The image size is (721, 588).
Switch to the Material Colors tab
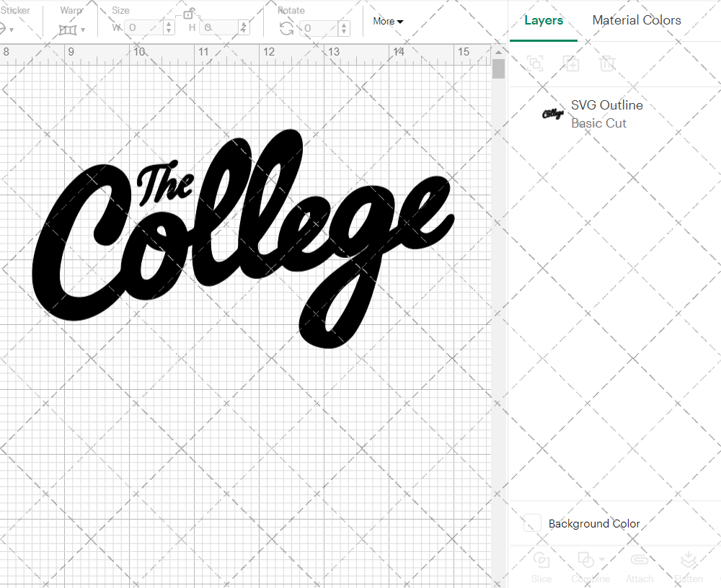point(637,20)
